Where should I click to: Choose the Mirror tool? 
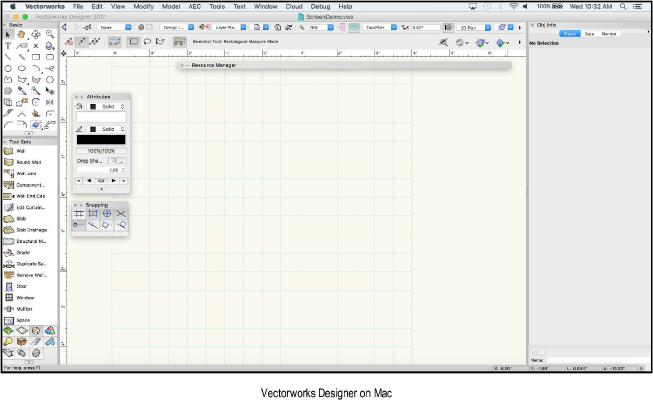[50, 102]
